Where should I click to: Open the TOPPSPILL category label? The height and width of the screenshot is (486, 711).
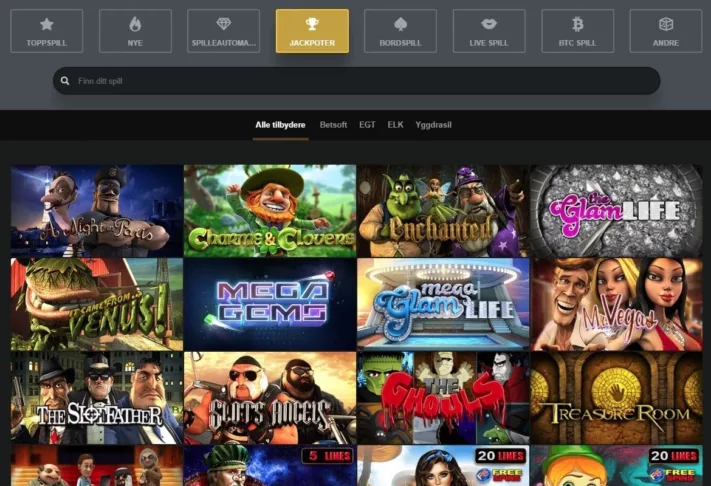(47, 43)
